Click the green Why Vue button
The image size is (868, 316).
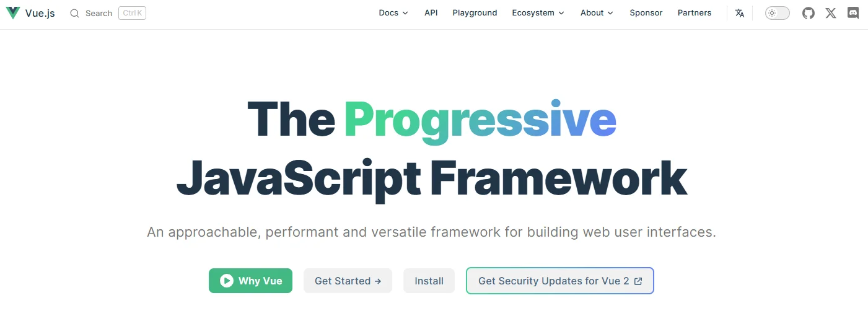pos(250,281)
